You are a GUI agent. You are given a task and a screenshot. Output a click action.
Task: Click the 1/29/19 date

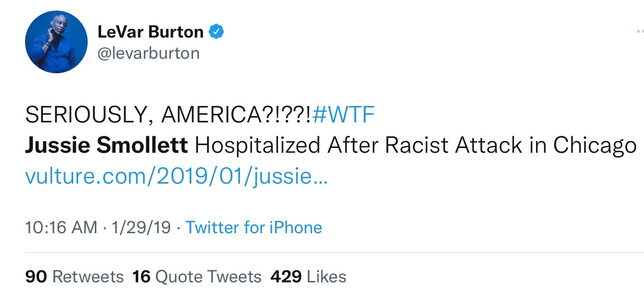click(141, 227)
